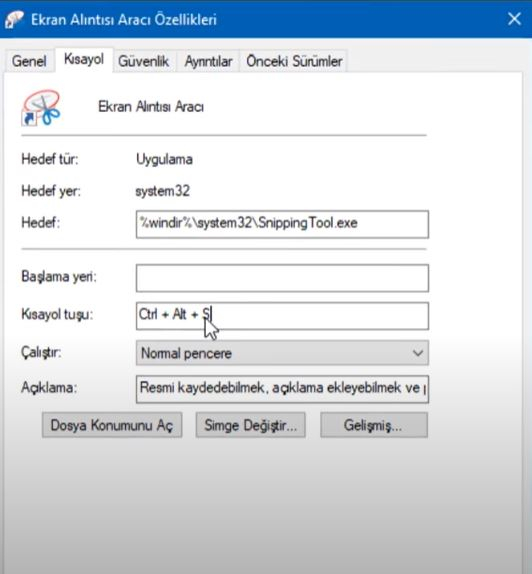Screen dimensions: 532x574
Task: Open the Simge Değiştir... dialog
Action: 250,425
